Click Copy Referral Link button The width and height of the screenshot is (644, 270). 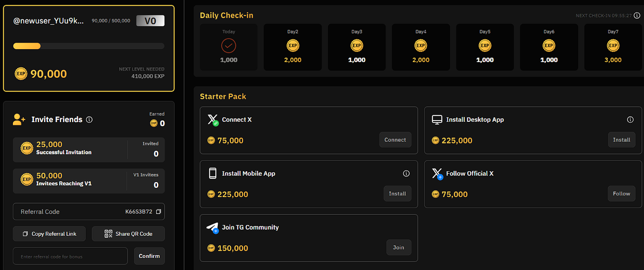point(49,234)
